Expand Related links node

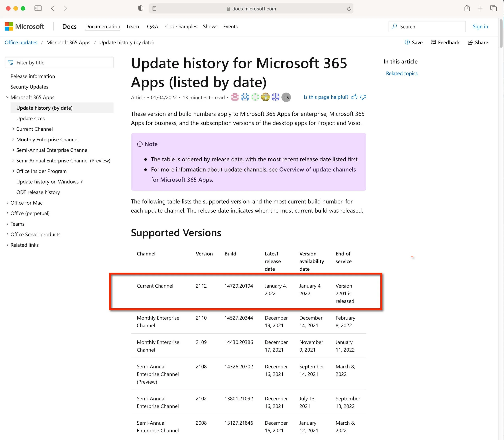8,245
